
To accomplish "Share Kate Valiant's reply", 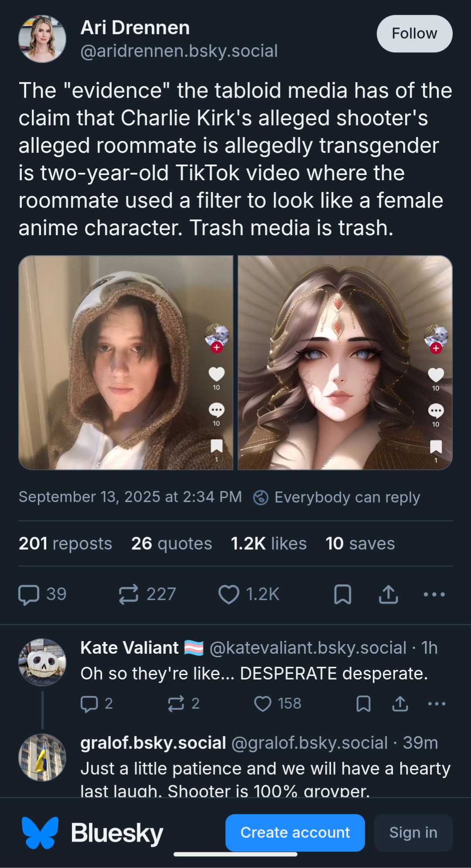I will (x=400, y=703).
